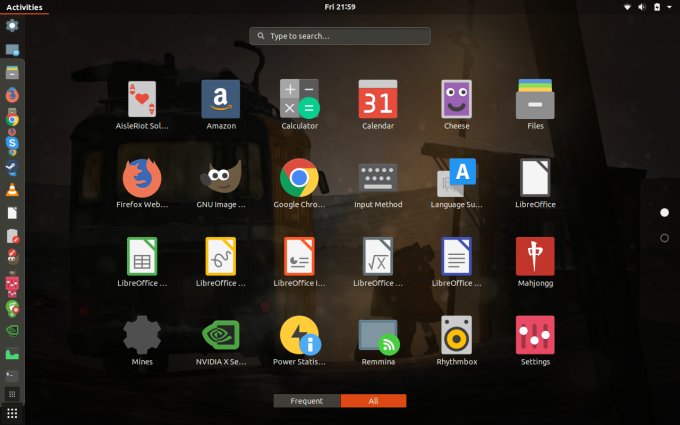680x425 pixels.
Task: Open Power Statistics app
Action: click(x=300, y=335)
